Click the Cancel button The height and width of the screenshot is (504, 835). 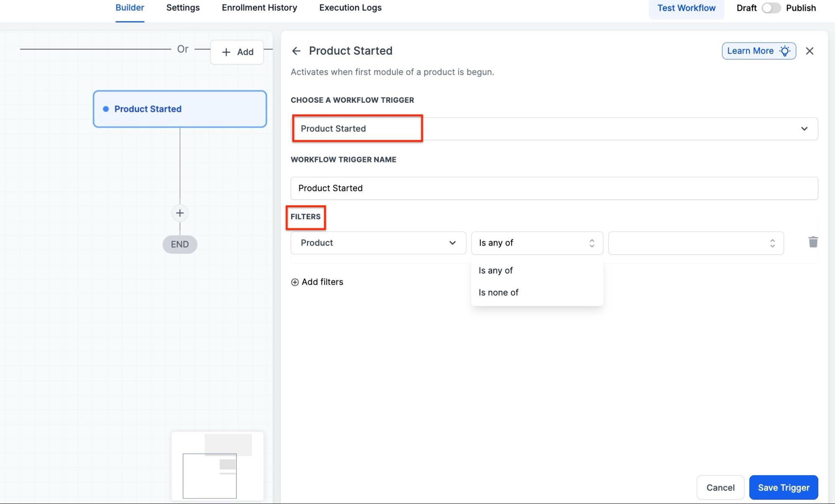point(720,487)
